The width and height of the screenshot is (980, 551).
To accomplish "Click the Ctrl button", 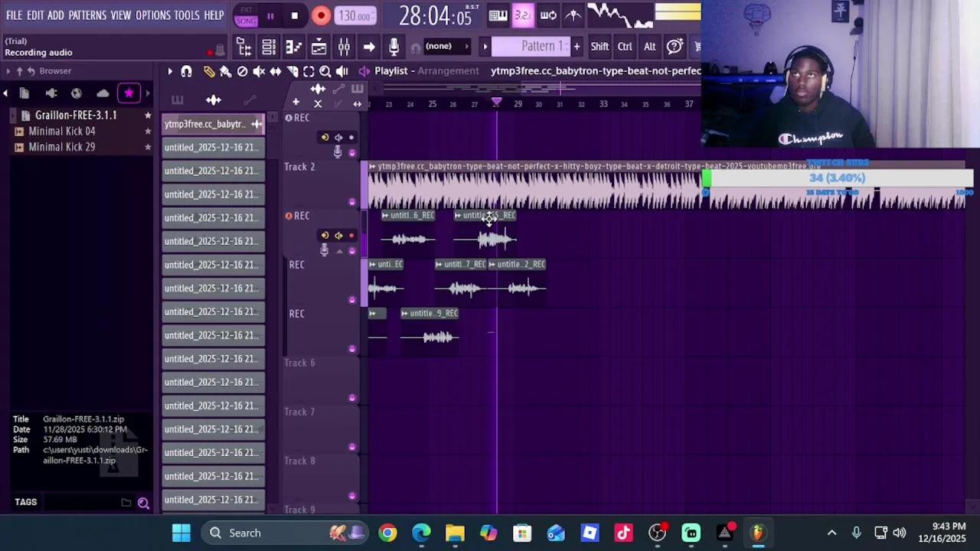I will pyautogui.click(x=625, y=47).
